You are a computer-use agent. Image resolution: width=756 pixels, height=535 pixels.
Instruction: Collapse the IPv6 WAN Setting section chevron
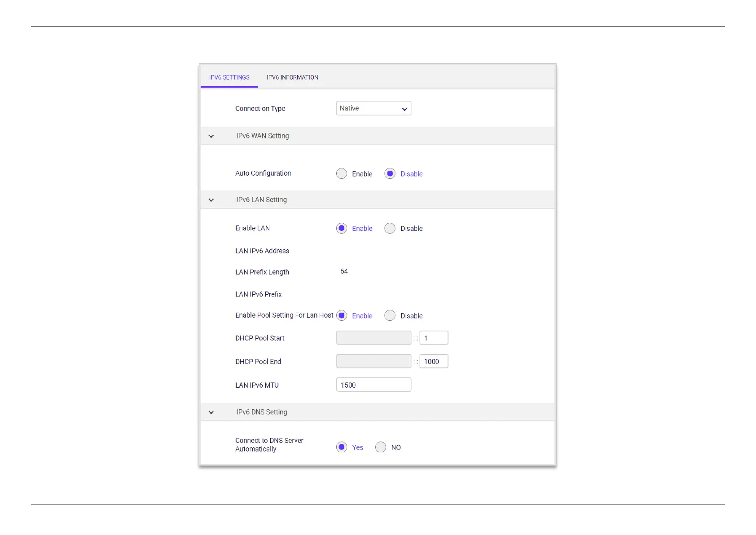(211, 136)
